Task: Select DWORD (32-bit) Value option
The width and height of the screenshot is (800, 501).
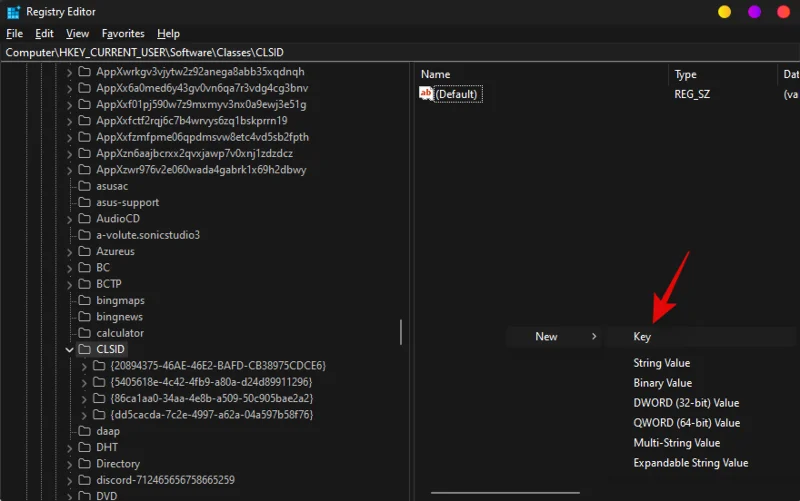Action: [x=686, y=403]
